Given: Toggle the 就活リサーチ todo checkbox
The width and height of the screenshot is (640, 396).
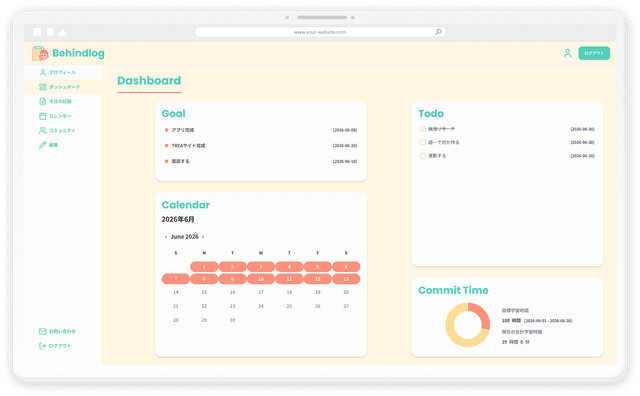Looking at the screenshot, I should (x=423, y=129).
